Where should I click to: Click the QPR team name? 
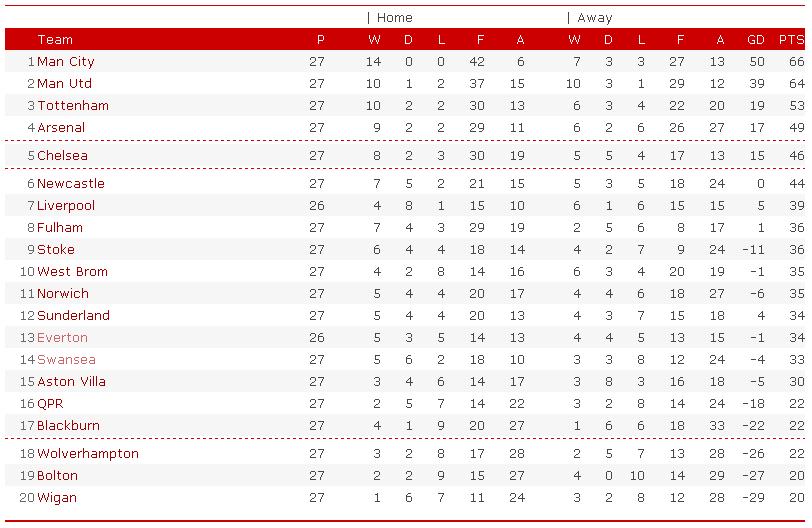[x=51, y=404]
